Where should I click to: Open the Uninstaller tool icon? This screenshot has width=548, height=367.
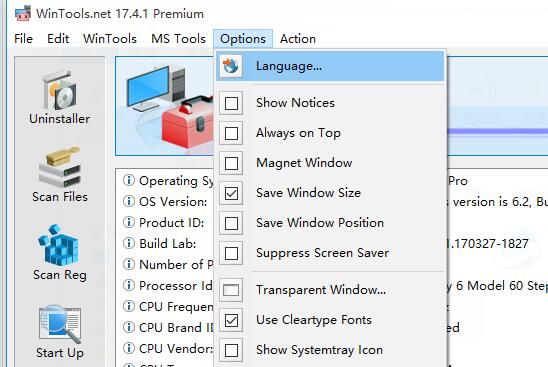click(x=59, y=91)
